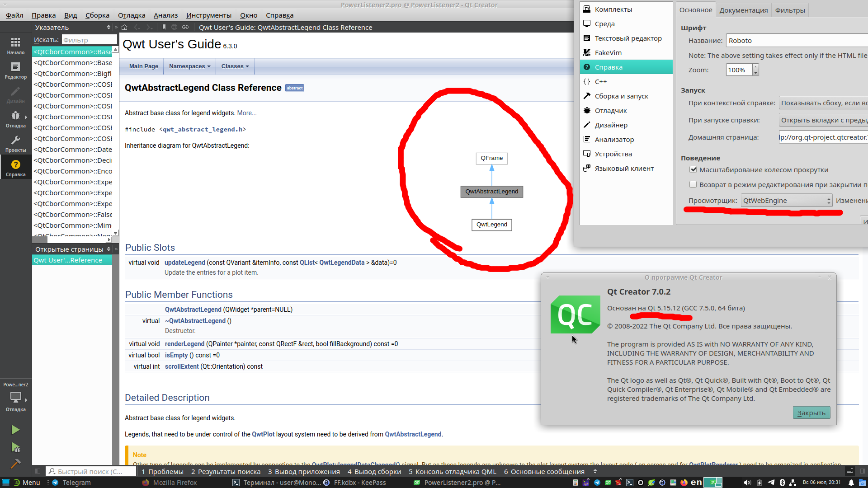Click the Zoom 100% spinner arrows
Viewport: 868px width, 488px height.
[x=755, y=70]
